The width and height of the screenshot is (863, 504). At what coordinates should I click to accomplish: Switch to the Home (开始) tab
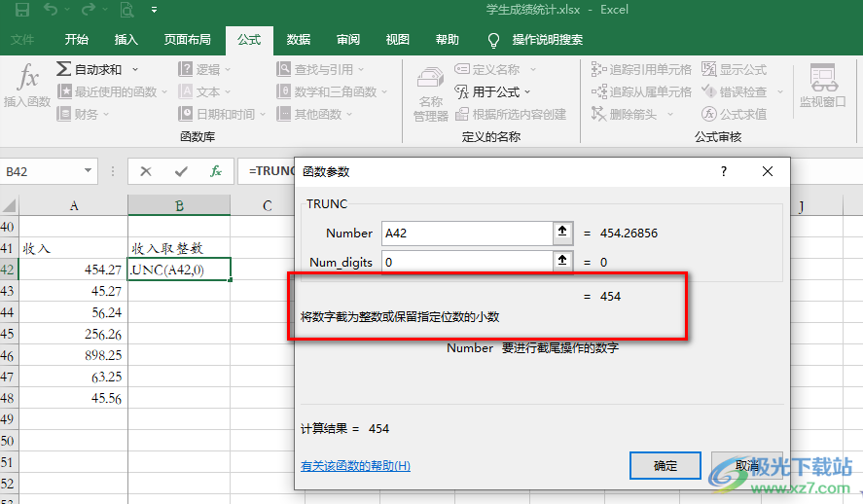pyautogui.click(x=77, y=40)
